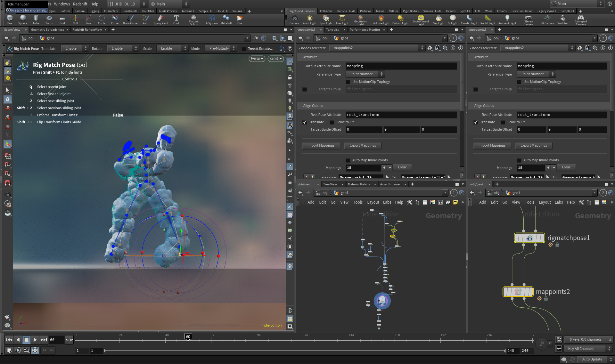Switch to the Geometry Spreadsheet tab
Image resolution: width=615 pixels, height=364 pixels.
[47, 30]
